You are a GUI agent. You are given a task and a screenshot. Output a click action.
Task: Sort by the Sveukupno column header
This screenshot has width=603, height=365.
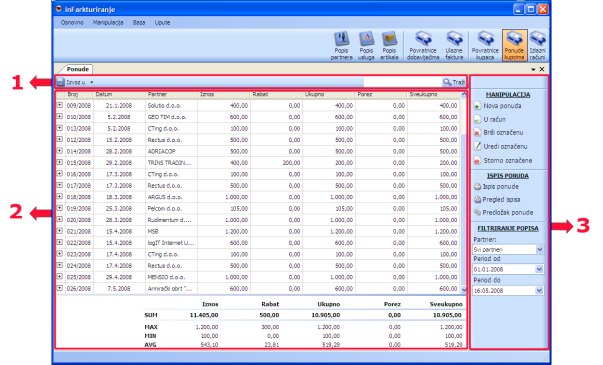click(x=434, y=94)
